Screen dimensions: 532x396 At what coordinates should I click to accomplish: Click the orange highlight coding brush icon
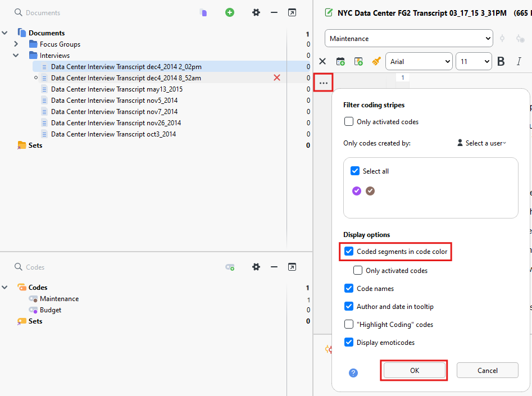click(x=376, y=61)
